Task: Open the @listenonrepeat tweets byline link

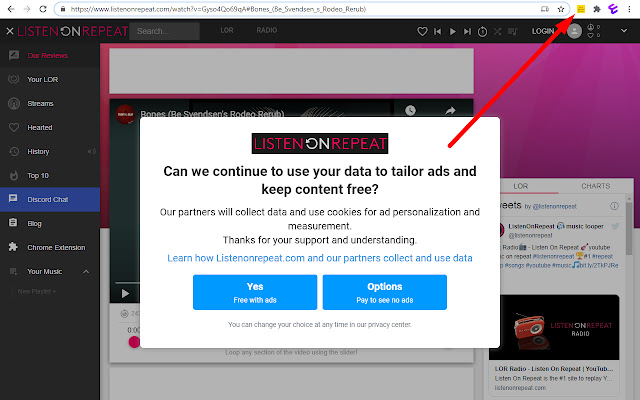Action: (554, 207)
